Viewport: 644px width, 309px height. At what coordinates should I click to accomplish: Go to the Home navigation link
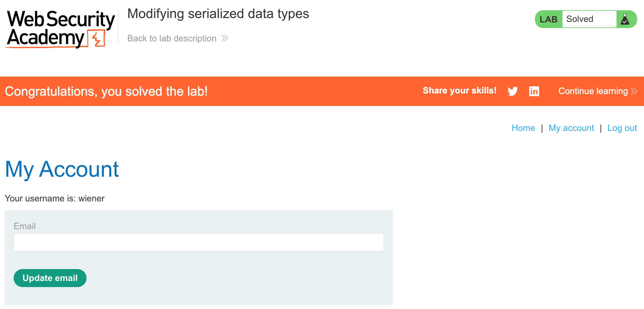pyautogui.click(x=523, y=128)
